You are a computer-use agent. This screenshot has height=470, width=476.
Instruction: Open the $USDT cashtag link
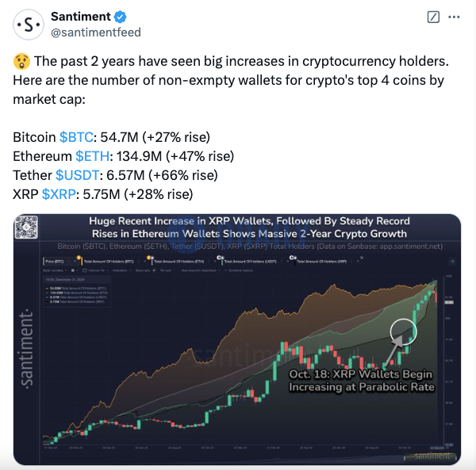click(x=78, y=175)
